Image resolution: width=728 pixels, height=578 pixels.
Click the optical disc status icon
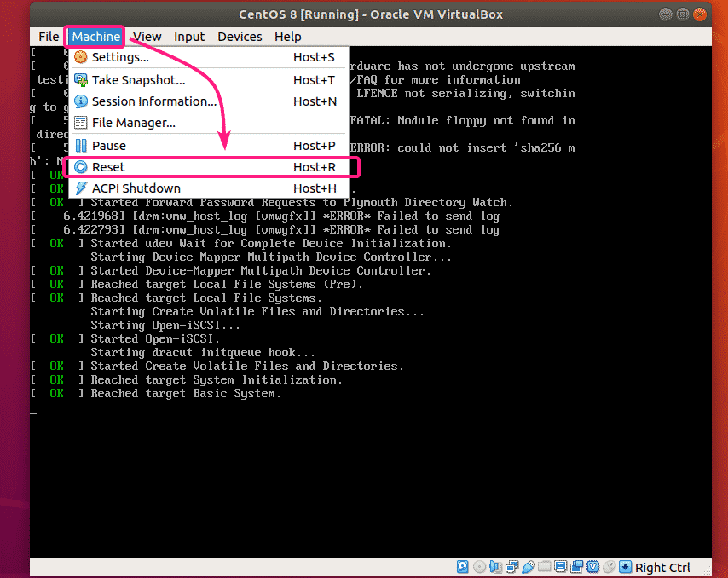pyautogui.click(x=479, y=567)
